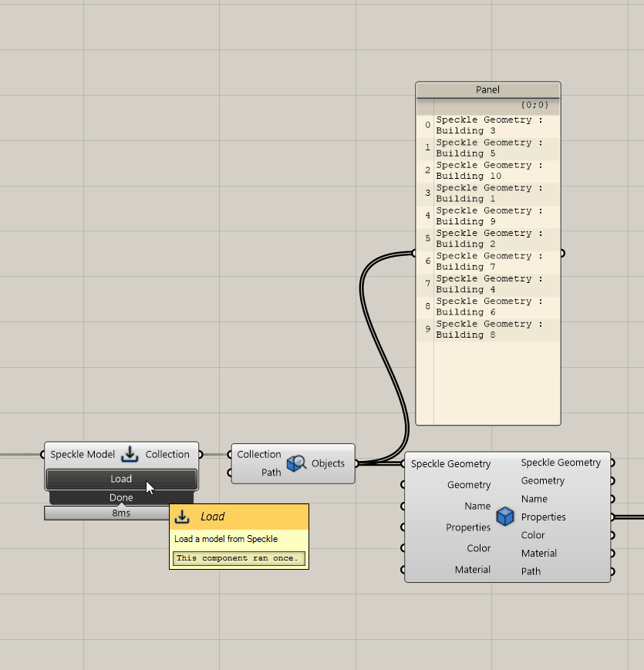
Task: Click the Name output parameter
Action: click(534, 499)
